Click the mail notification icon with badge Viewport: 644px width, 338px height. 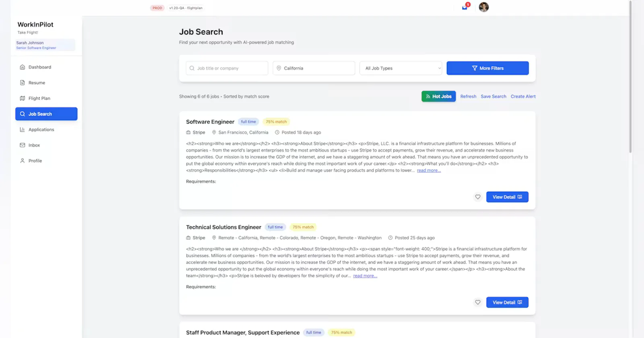click(465, 7)
